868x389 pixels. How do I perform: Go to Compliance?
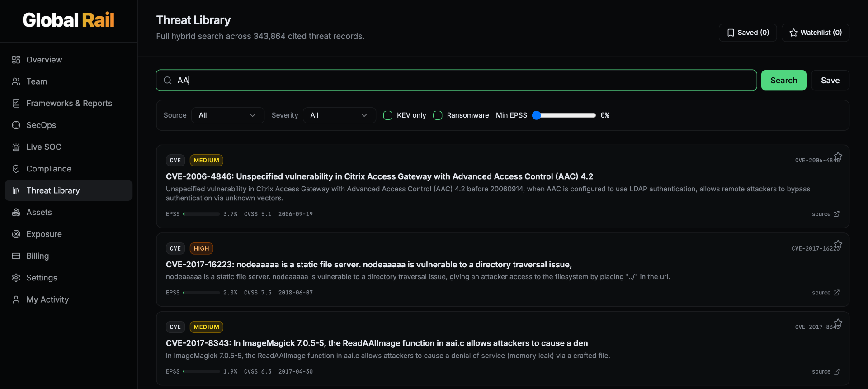(69, 169)
